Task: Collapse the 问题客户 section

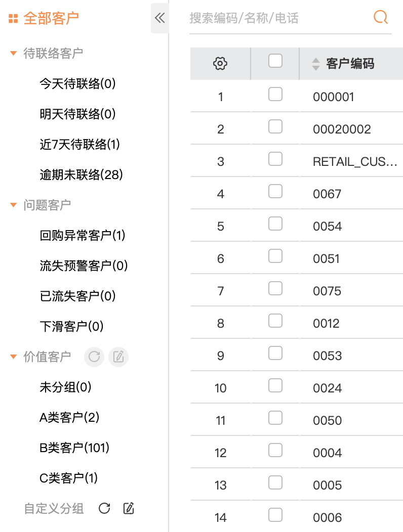Action: [x=14, y=205]
